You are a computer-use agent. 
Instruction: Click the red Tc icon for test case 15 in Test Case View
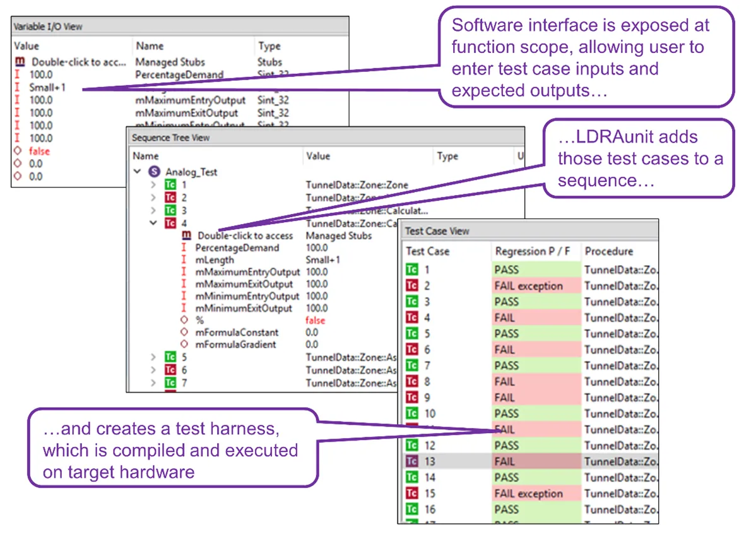coord(411,494)
